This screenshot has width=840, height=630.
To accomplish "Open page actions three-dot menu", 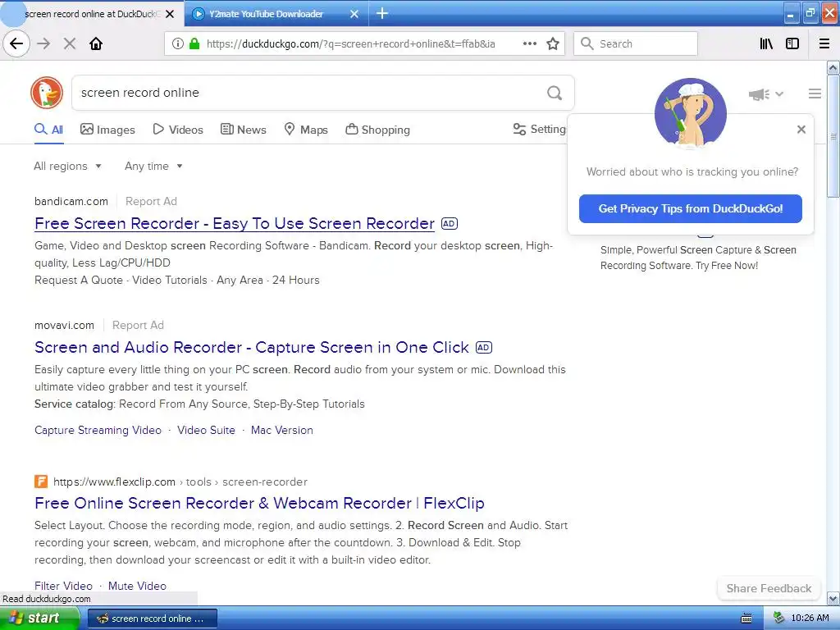I will [x=529, y=43].
